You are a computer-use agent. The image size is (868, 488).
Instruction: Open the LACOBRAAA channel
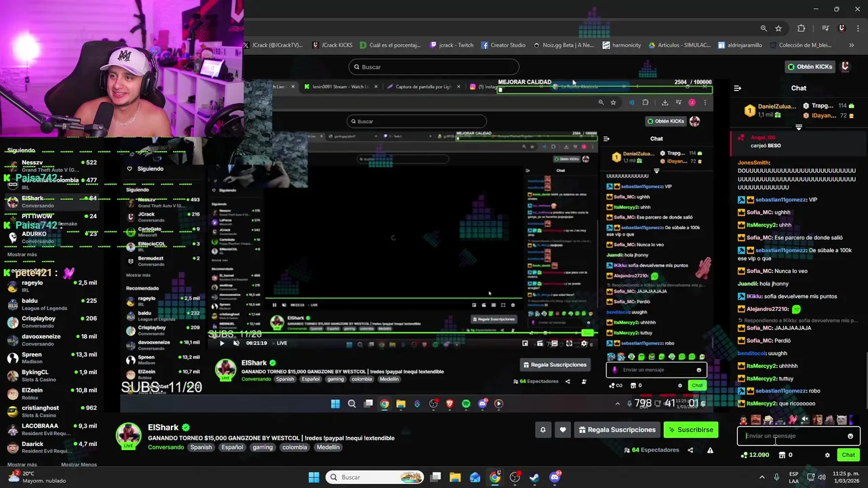point(52,430)
